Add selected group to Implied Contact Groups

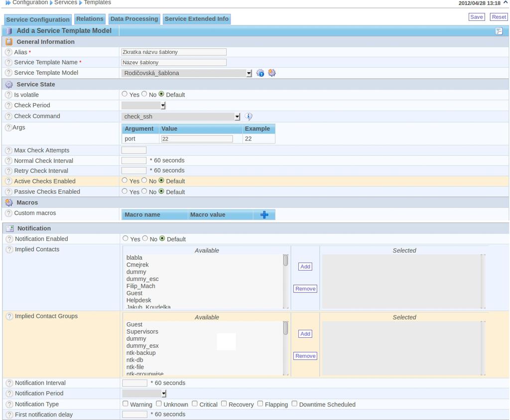305,334
